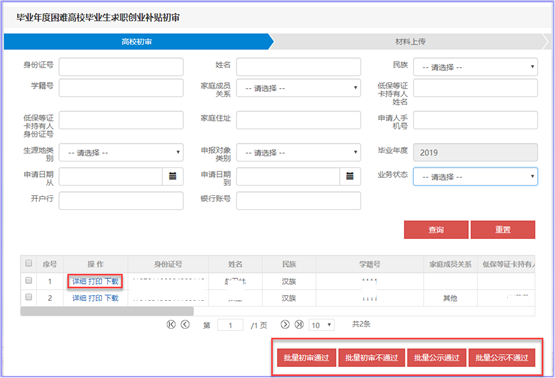Go to first page of results
Screen dimensions: 555x378
click(x=171, y=324)
